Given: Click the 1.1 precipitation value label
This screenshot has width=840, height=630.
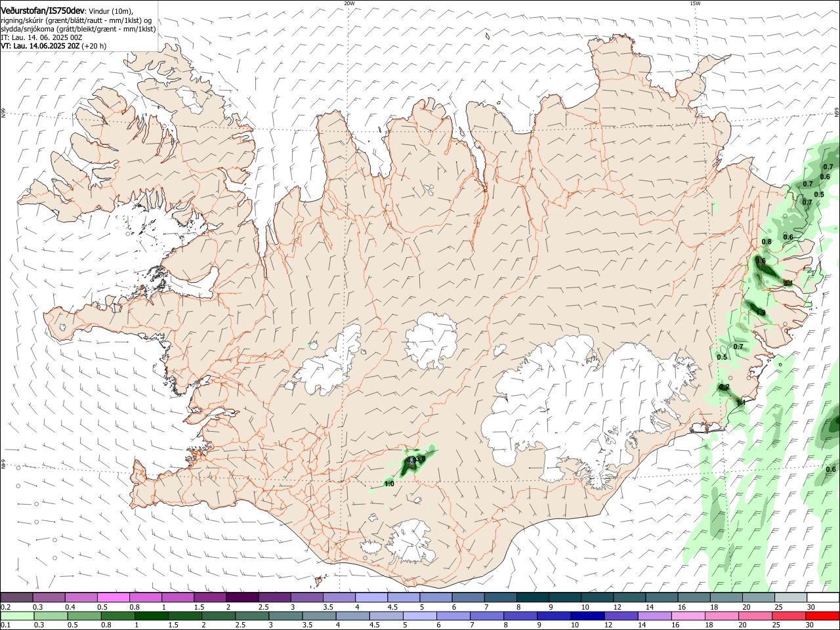Looking at the screenshot, I should 741,402.
